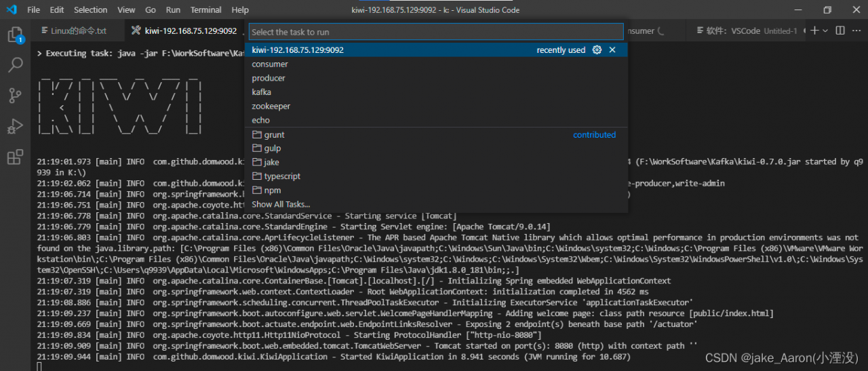Open the Explorer view in activity bar
The width and height of the screenshot is (868, 371).
coord(14,35)
